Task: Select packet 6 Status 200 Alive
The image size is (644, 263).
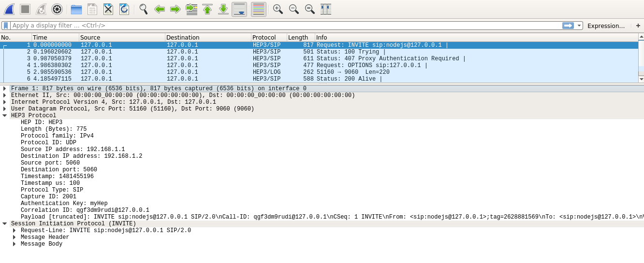Action: (x=319, y=79)
